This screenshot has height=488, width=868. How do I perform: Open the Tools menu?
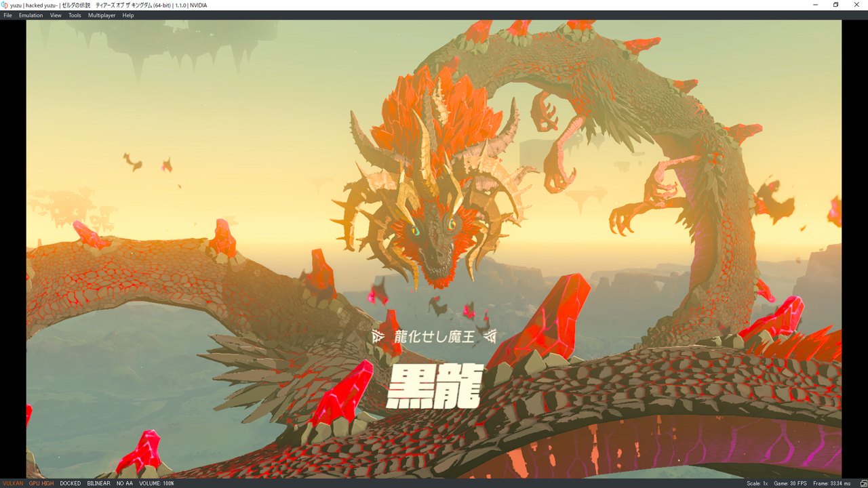point(75,15)
